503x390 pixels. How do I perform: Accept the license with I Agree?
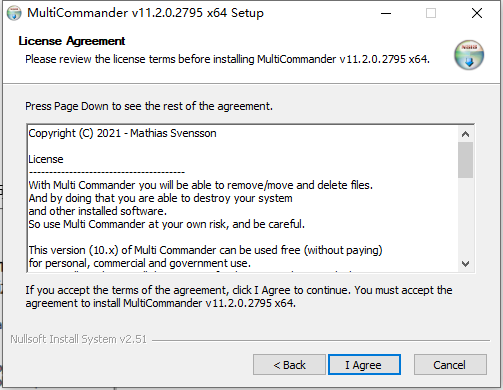click(x=364, y=365)
